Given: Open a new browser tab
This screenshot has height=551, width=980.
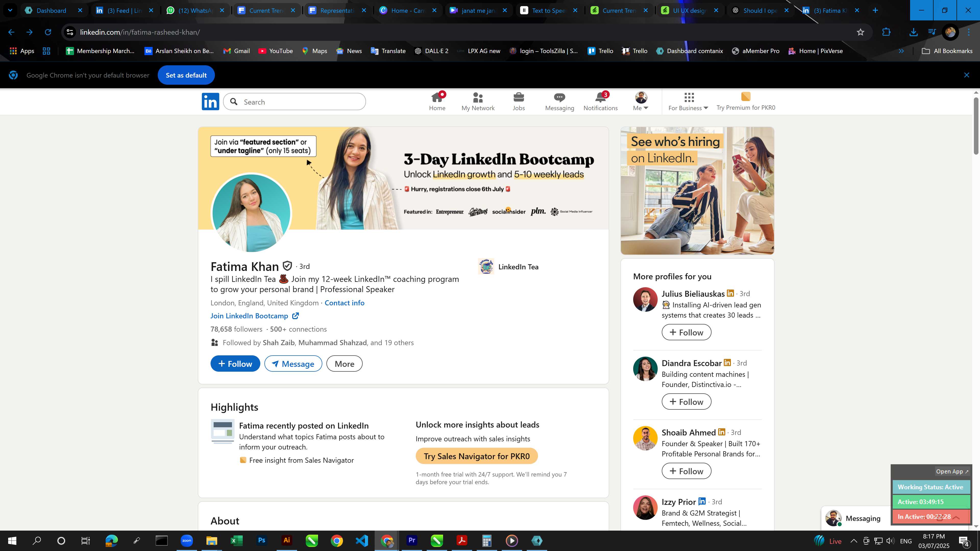Looking at the screenshot, I should [x=875, y=10].
